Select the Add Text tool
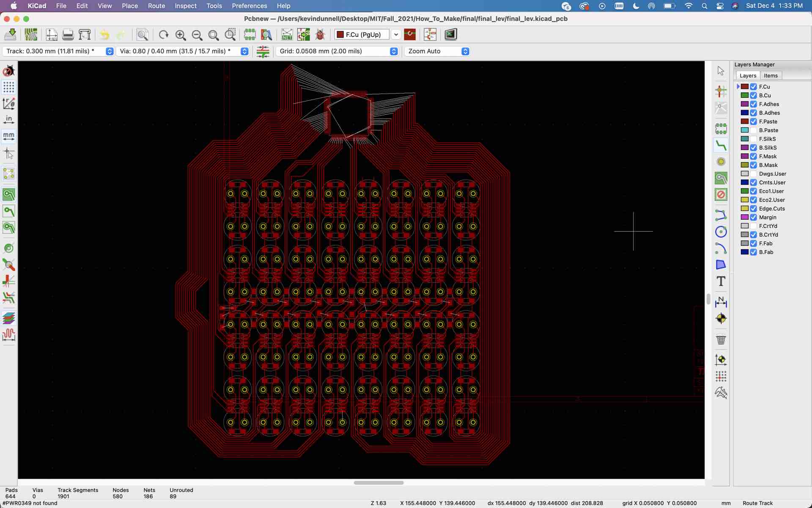The height and width of the screenshot is (508, 812). click(x=721, y=281)
